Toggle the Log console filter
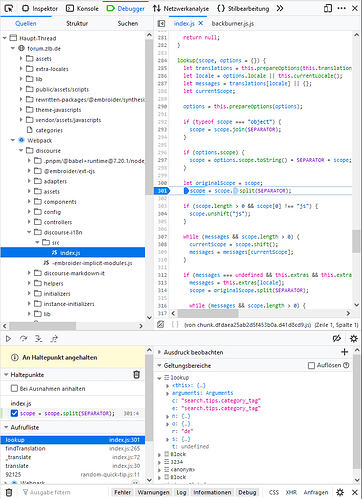362x499 pixels. point(181,492)
